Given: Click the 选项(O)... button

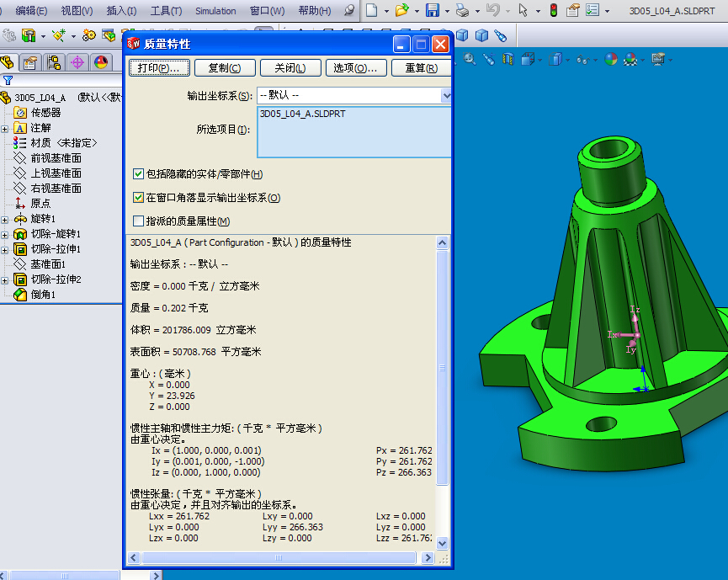Looking at the screenshot, I should pos(354,68).
